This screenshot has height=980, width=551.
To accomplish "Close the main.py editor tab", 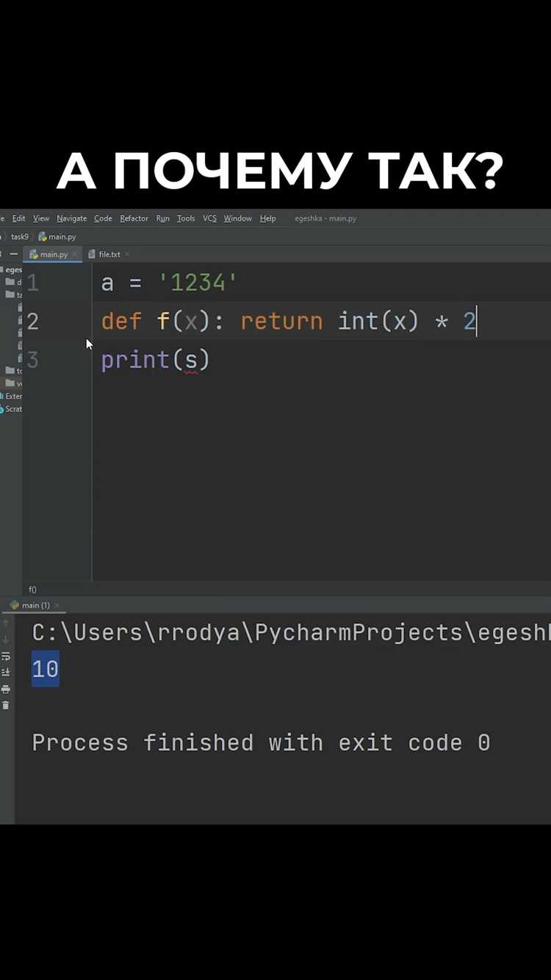I will point(74,254).
